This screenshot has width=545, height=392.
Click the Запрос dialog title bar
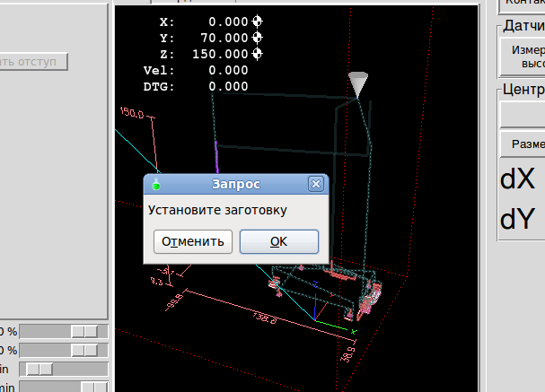tap(236, 184)
